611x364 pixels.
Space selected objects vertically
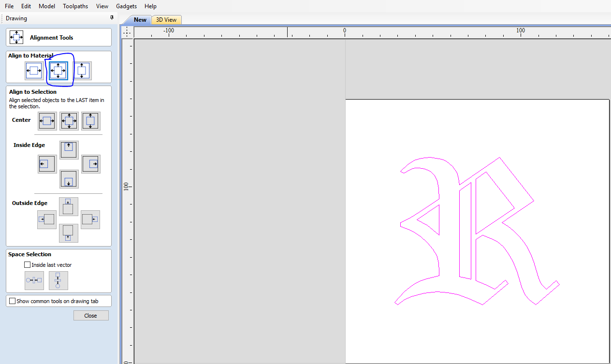tap(58, 280)
